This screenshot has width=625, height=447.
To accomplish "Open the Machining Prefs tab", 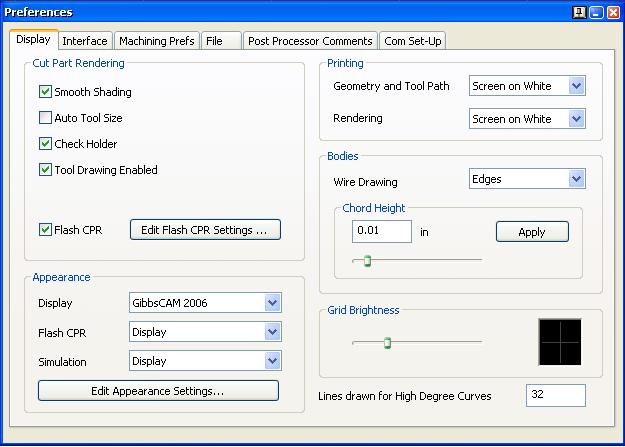I will coord(157,41).
